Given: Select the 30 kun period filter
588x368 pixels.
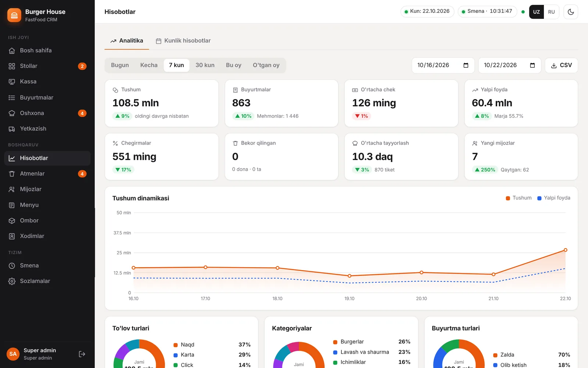Looking at the screenshot, I should tap(205, 65).
